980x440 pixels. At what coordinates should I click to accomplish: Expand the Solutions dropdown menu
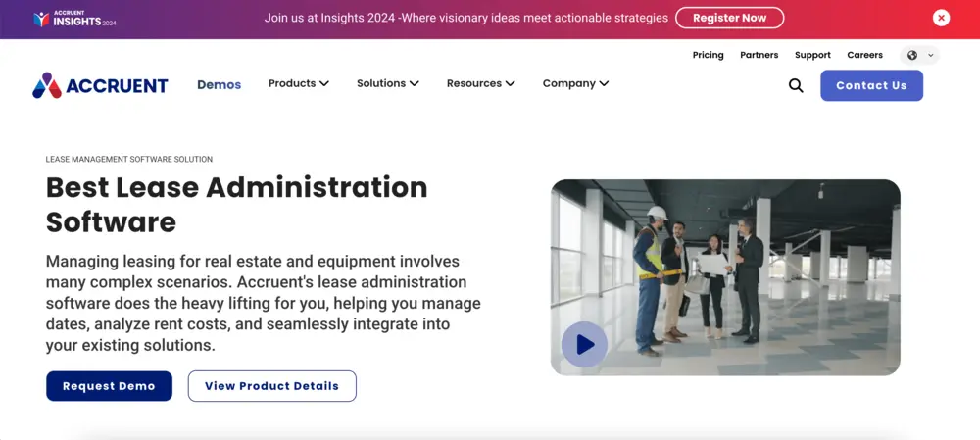(387, 83)
